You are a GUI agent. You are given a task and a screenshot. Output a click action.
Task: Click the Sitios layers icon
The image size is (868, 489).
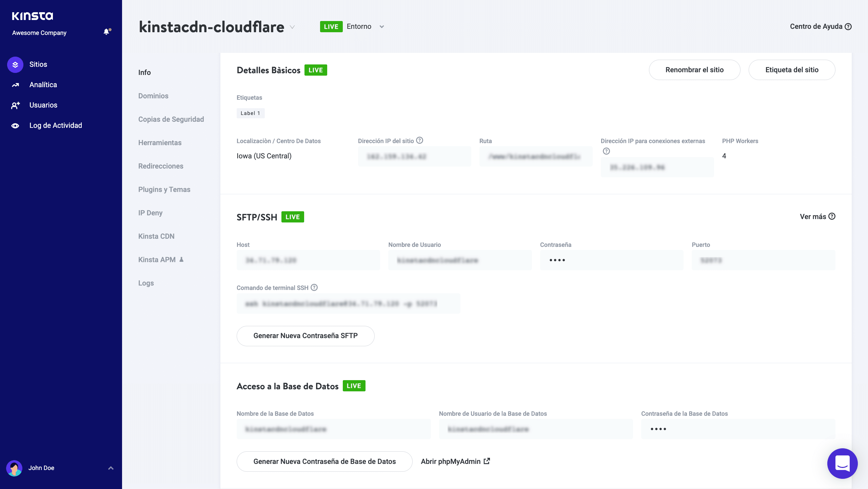[x=15, y=64]
